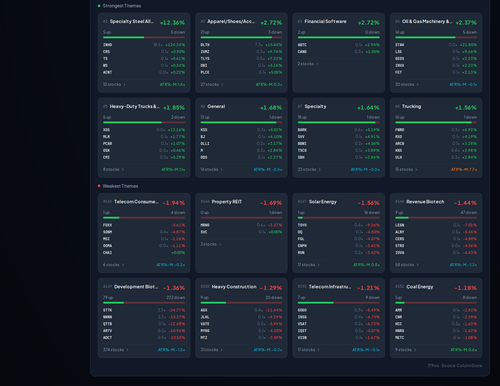Click the LEGN ticker row in Revenue Biotech card
This screenshot has height=386, width=500.
[x=436, y=225]
